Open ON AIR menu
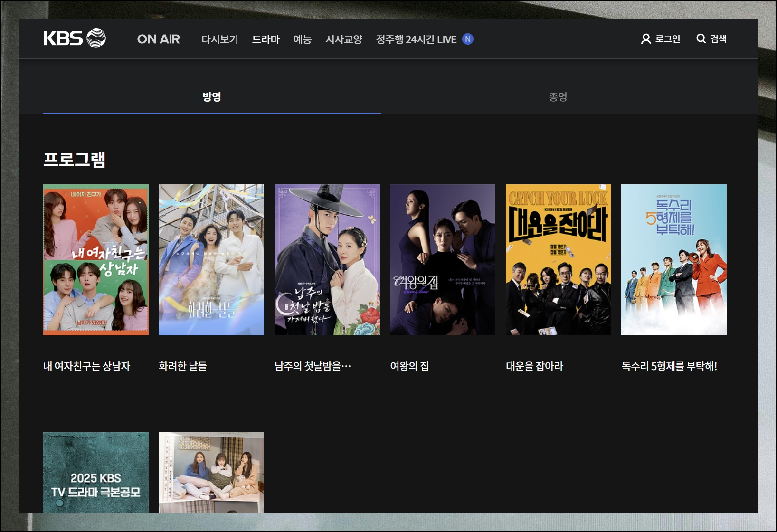This screenshot has width=777, height=532. 159,39
